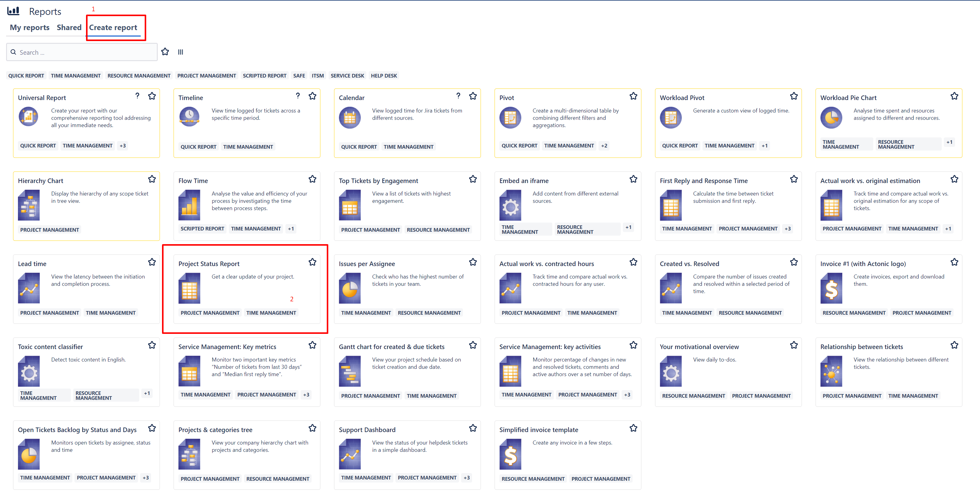Star the Project Status Report card
Image resolution: width=980 pixels, height=495 pixels.
(313, 262)
